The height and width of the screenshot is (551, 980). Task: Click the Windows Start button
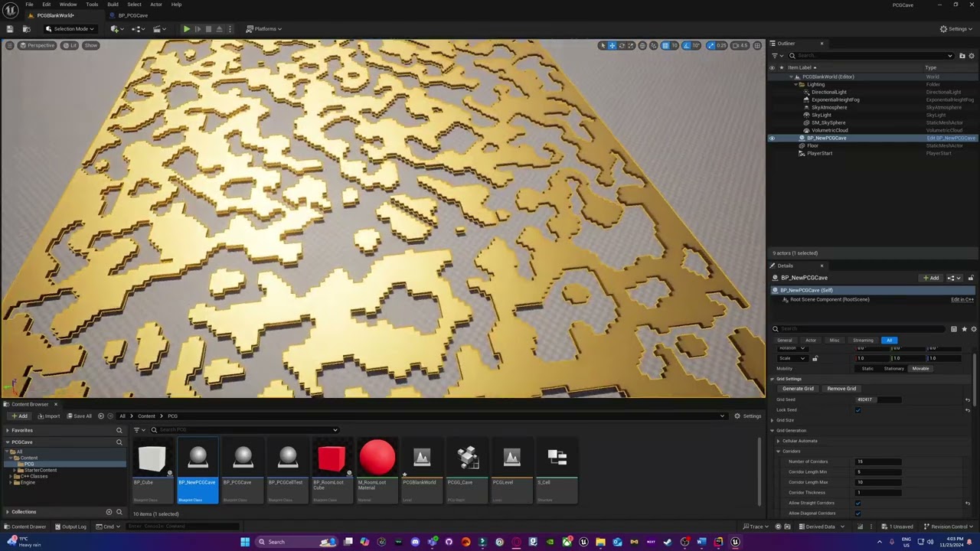click(x=245, y=542)
